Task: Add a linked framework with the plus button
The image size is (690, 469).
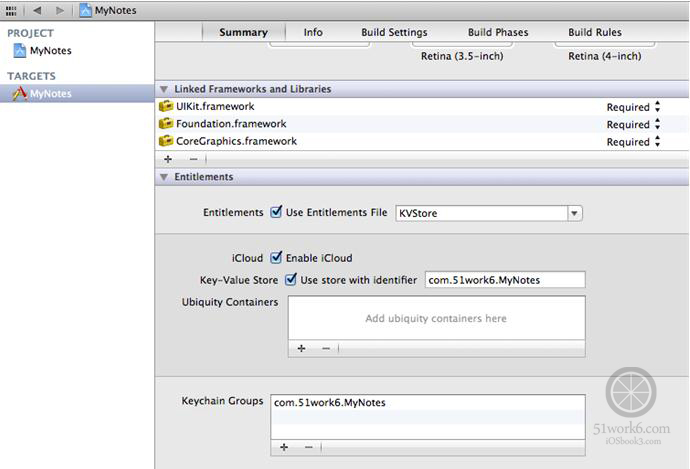Action: coord(168,159)
